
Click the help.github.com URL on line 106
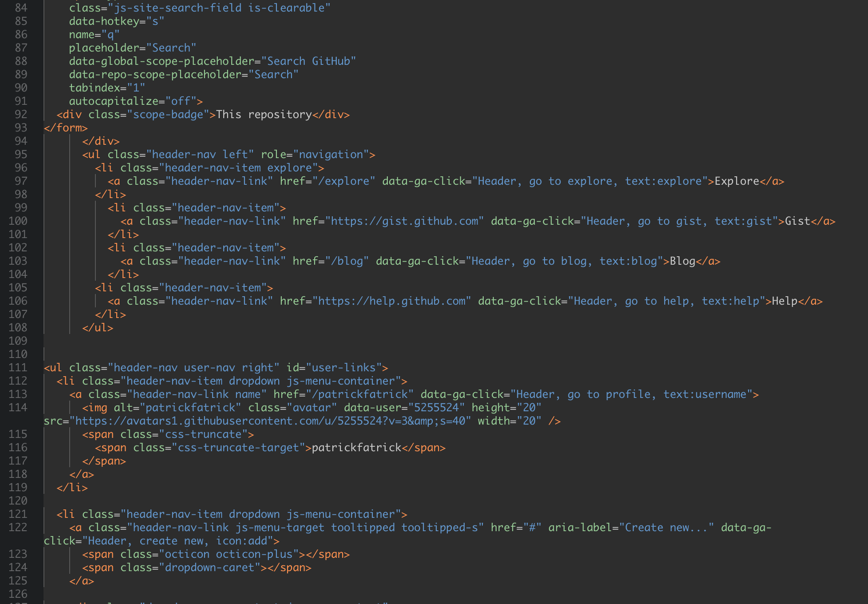click(x=392, y=301)
